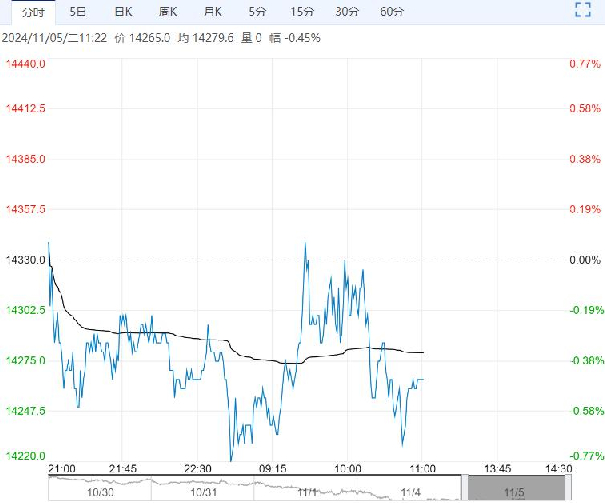Select the 30分 interval tab
Viewport: 605px width, 503px height.
(x=347, y=12)
